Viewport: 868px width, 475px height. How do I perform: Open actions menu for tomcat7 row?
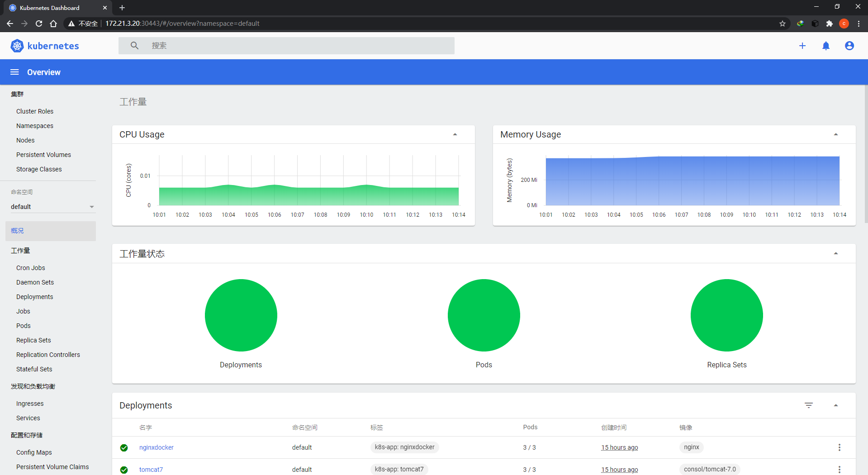(840, 470)
